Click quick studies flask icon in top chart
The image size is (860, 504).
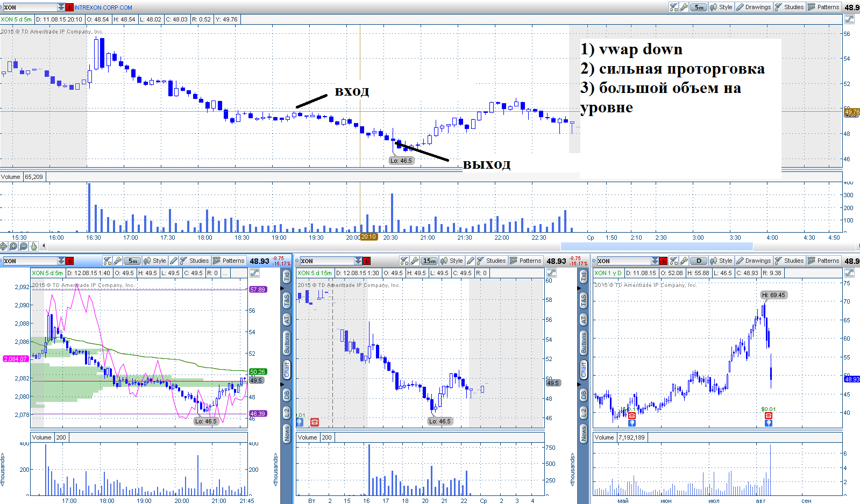click(x=673, y=7)
